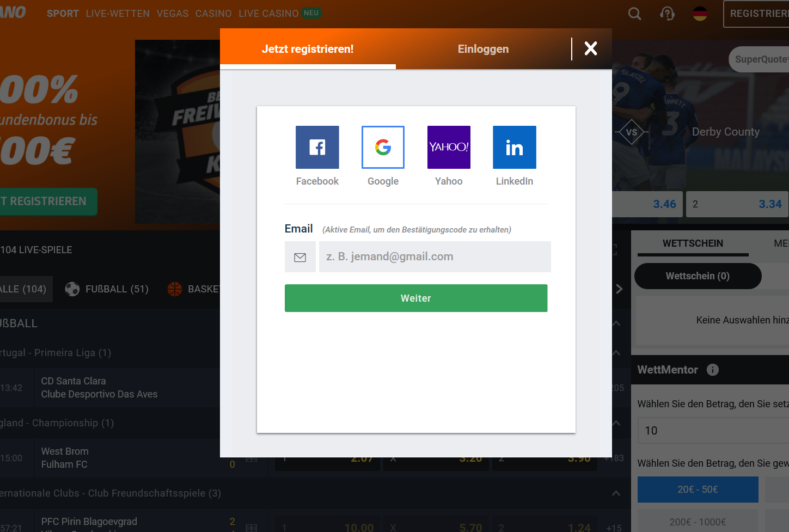The width and height of the screenshot is (789, 532).
Task: Click the WettMentor amount field showing 10
Action: point(713,431)
